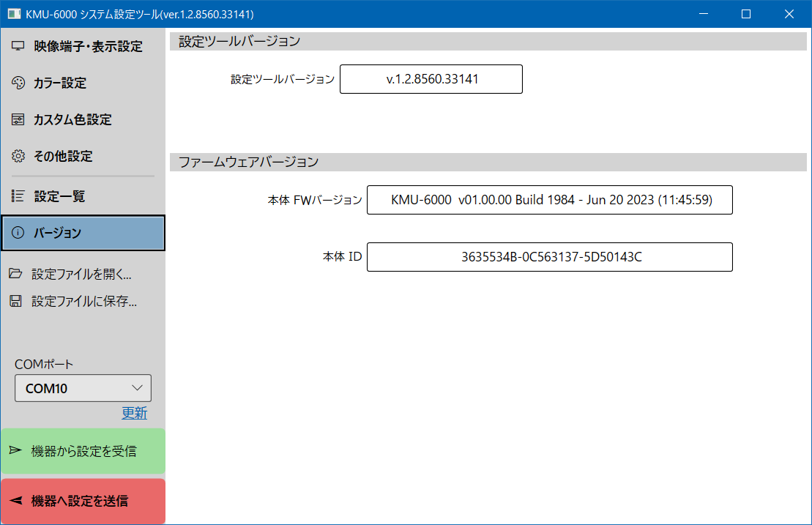This screenshot has height=525, width=812.
Task: Open the カラー設定 section
Action: [60, 83]
